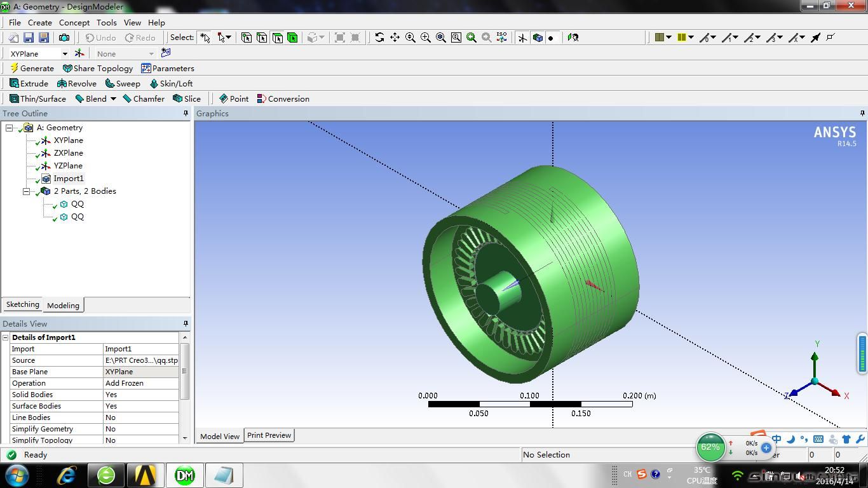Select the Rotate view tool
This screenshot has width=868, height=488.
379,37
